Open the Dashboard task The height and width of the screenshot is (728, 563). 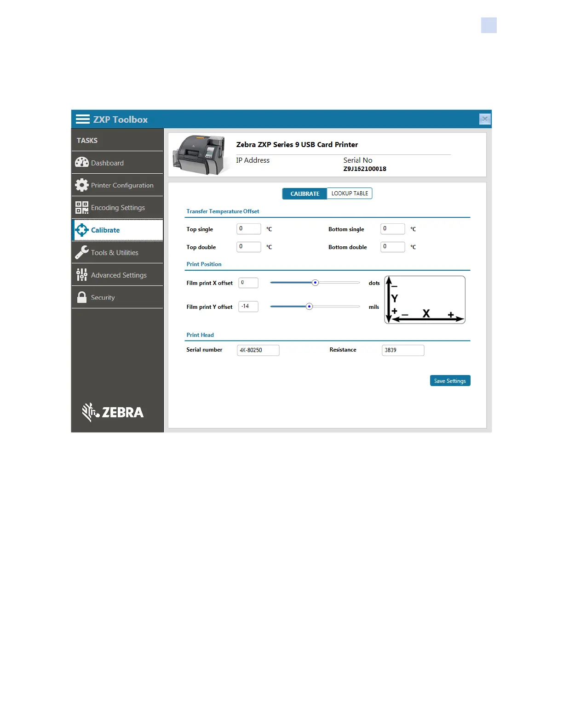click(117, 163)
